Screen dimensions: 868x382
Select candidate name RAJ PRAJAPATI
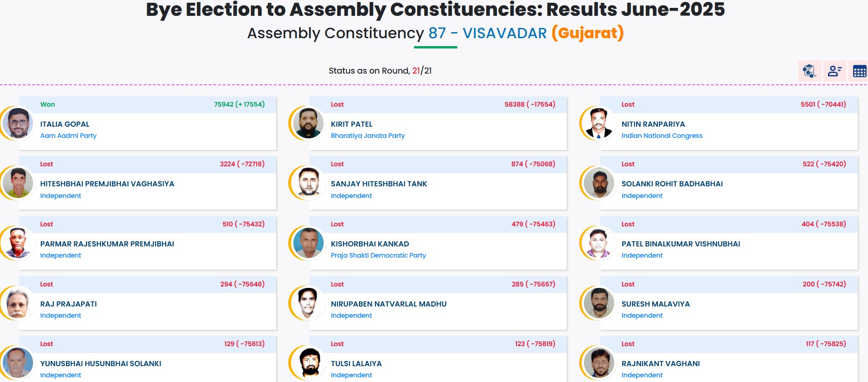point(68,304)
